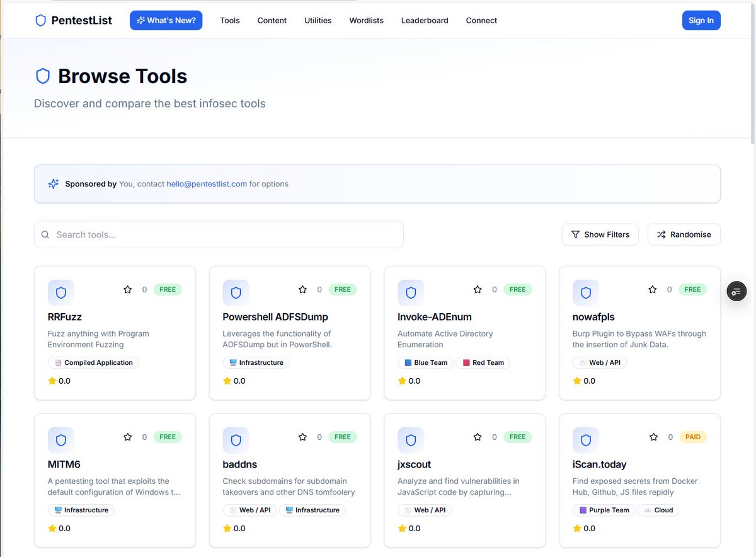Click the Powershell ADFSDump shield icon

coord(236,292)
